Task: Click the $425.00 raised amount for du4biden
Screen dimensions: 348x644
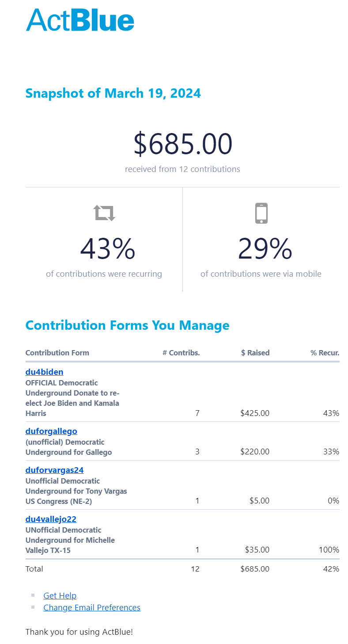Action: (255, 413)
